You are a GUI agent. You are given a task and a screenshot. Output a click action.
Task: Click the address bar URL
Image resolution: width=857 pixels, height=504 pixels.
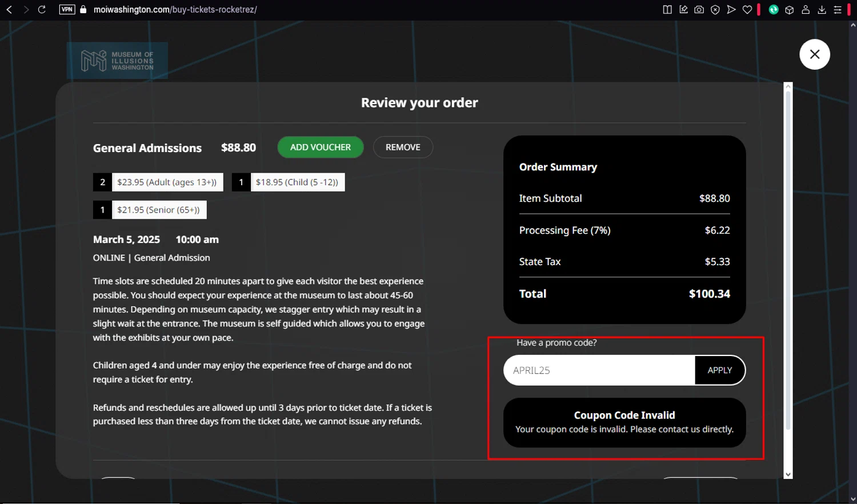tap(175, 10)
